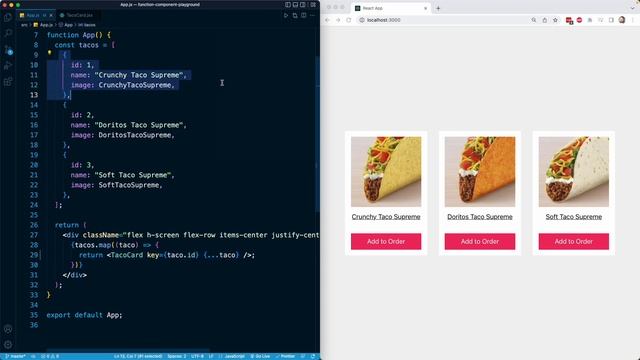Click the red adblock stop-sign extension icon

click(x=579, y=20)
